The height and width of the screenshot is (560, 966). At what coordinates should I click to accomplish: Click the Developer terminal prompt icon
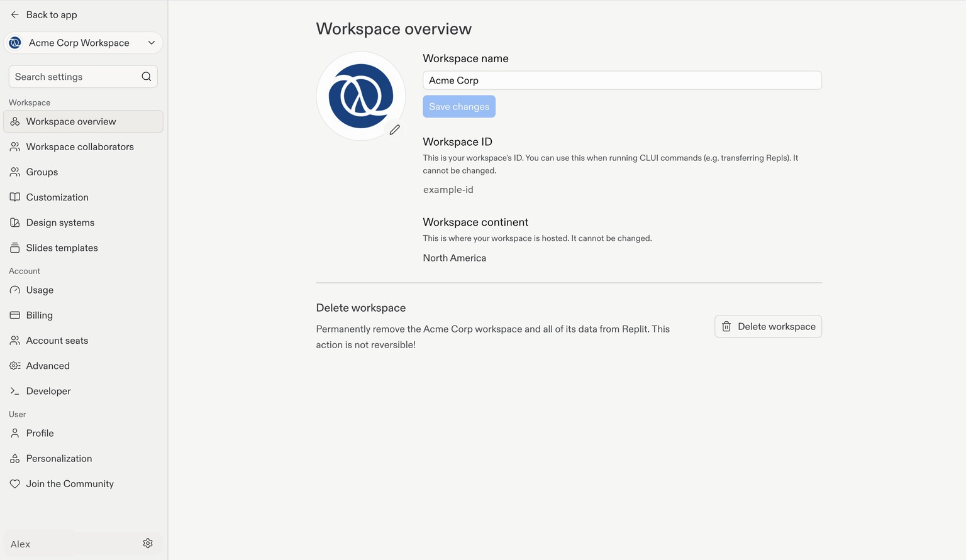coord(15,391)
